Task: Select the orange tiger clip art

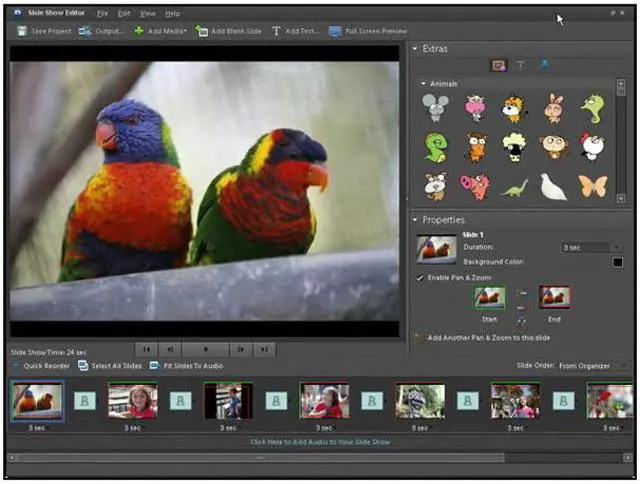Action: click(x=514, y=109)
